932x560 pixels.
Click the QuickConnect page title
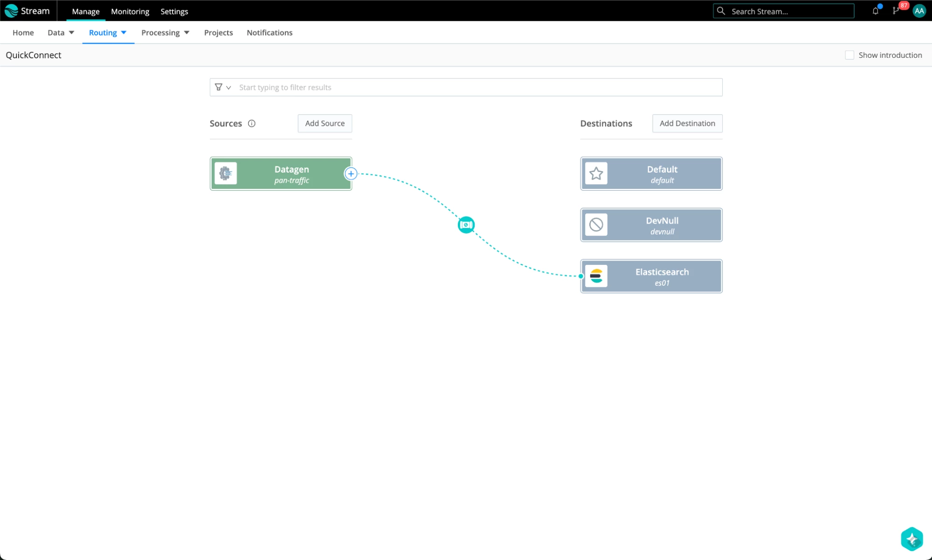click(34, 55)
